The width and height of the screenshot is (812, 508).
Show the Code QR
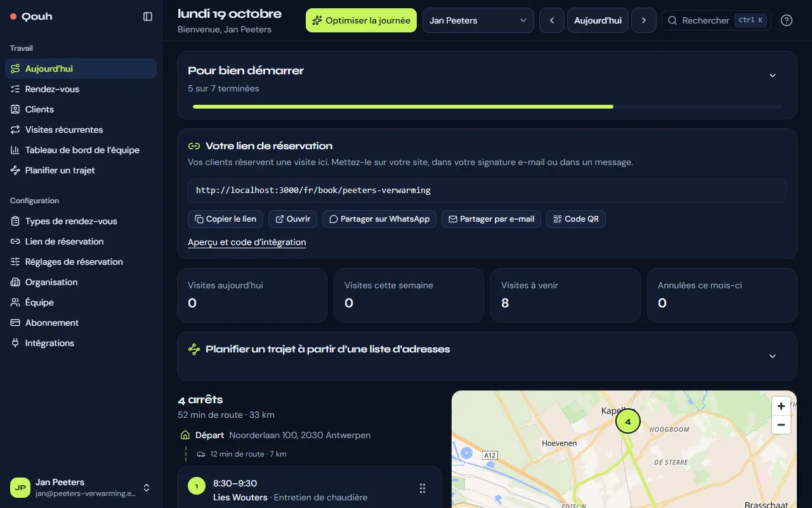pos(576,219)
